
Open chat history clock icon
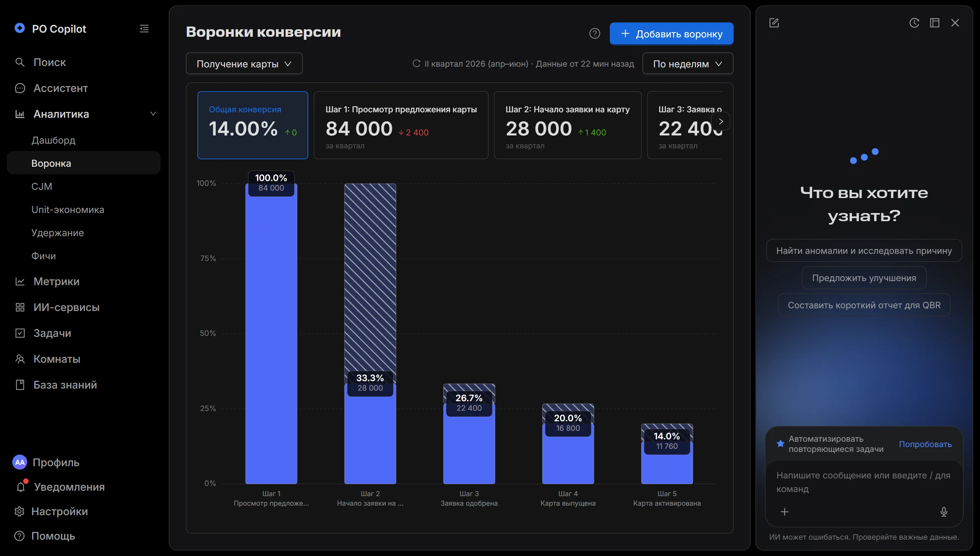[x=914, y=23]
